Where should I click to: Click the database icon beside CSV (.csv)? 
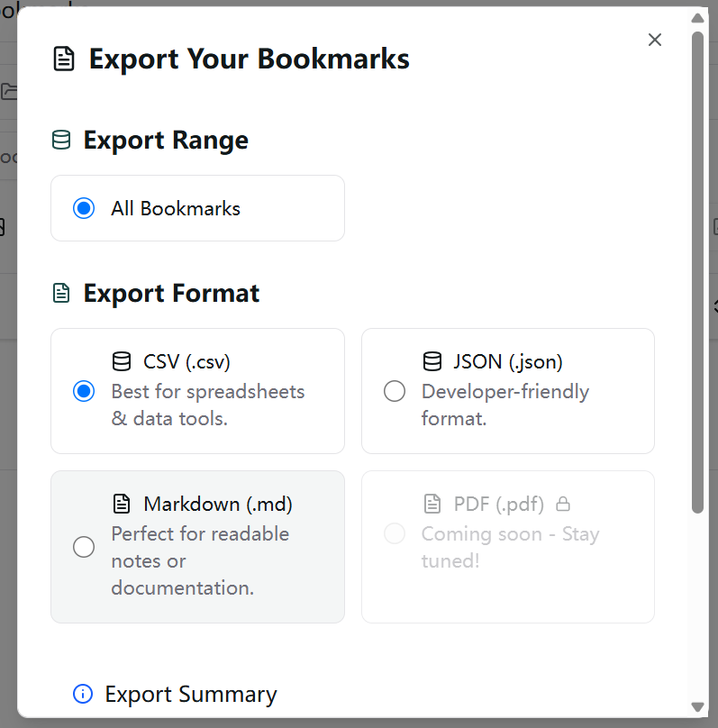tap(122, 362)
